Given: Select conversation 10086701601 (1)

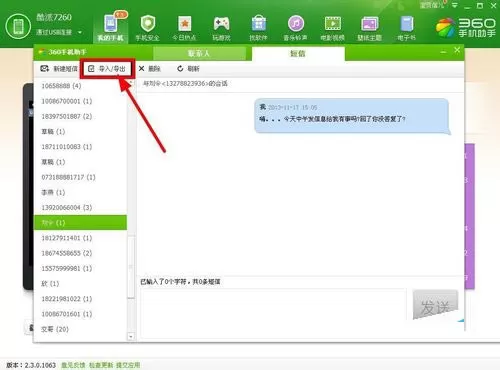Looking at the screenshot, I should (80, 314).
